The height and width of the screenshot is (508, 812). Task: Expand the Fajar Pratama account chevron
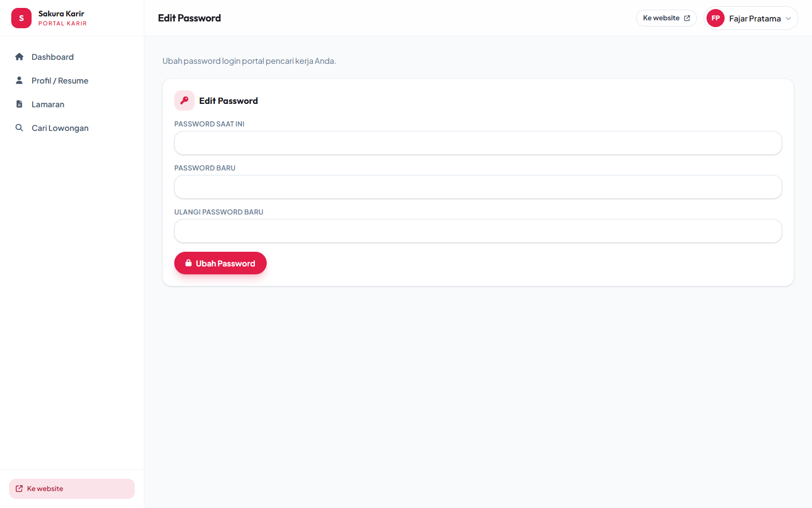(788, 19)
